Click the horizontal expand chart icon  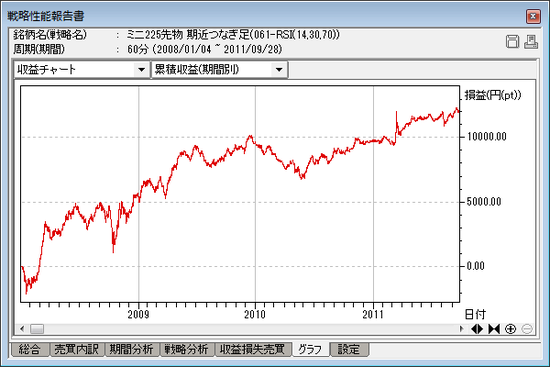[x=477, y=329]
